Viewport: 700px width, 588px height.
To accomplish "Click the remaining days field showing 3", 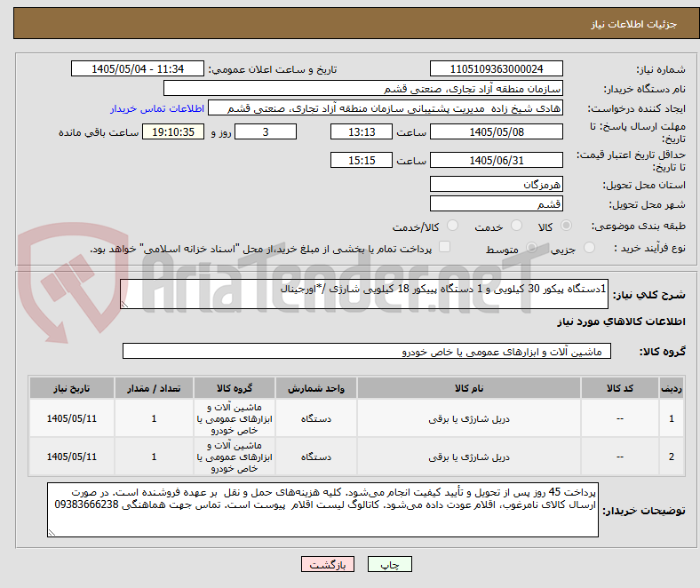I will (266, 131).
